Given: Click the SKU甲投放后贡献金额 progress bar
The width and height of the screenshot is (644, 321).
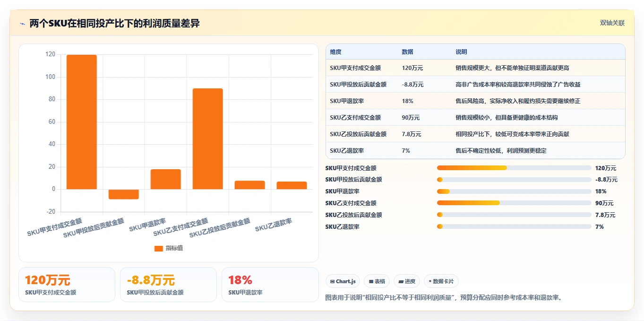Looking at the screenshot, I should (x=514, y=180).
